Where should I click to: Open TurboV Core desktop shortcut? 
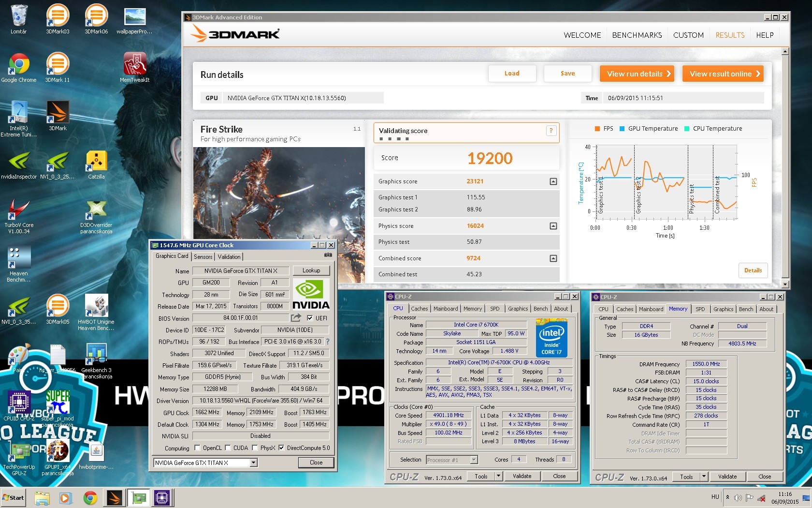click(x=19, y=215)
